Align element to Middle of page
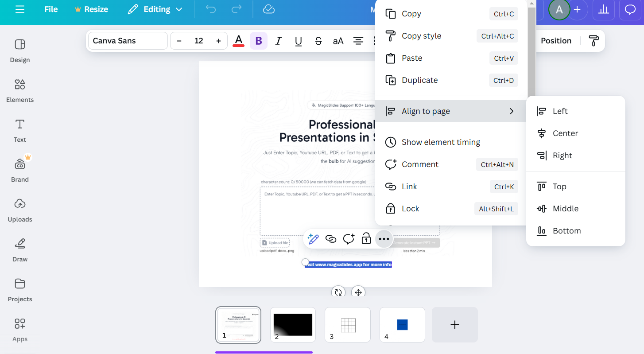 (x=576, y=209)
